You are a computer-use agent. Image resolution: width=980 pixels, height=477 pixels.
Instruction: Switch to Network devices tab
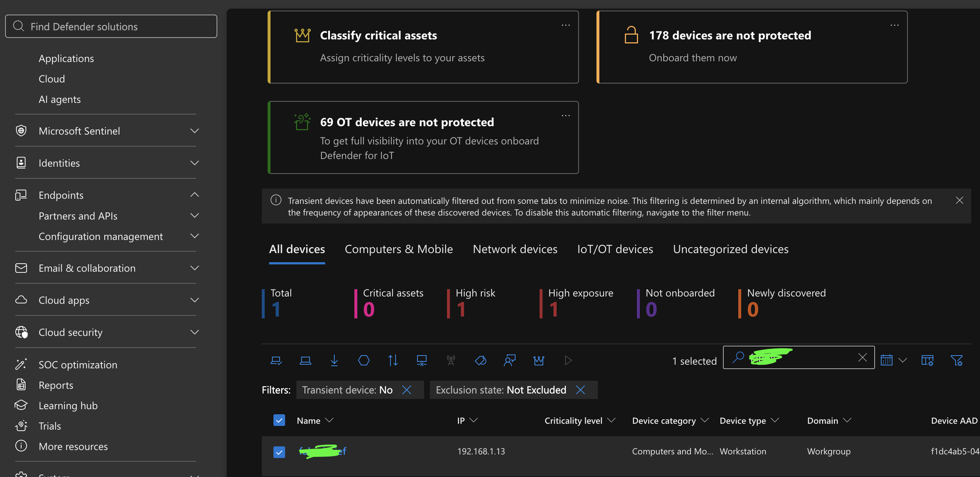click(x=515, y=249)
